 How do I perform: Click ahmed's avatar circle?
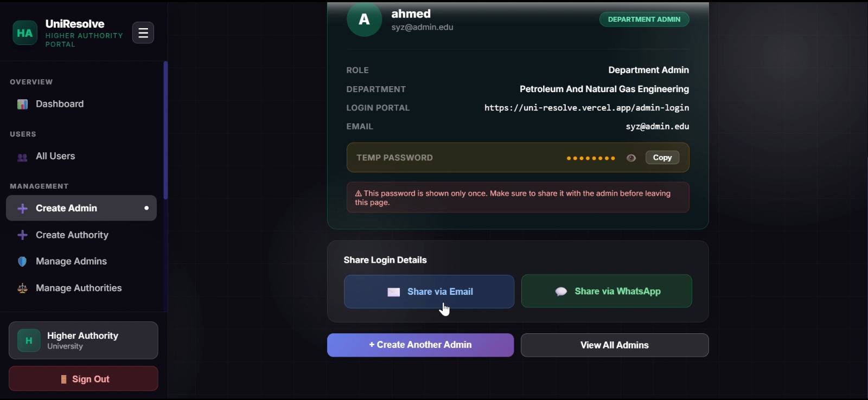[365, 20]
